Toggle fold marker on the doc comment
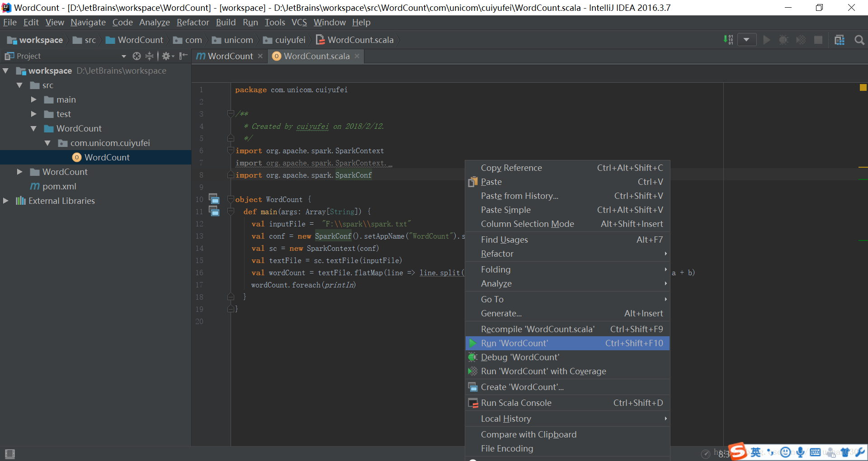This screenshot has height=461, width=868. click(231, 113)
